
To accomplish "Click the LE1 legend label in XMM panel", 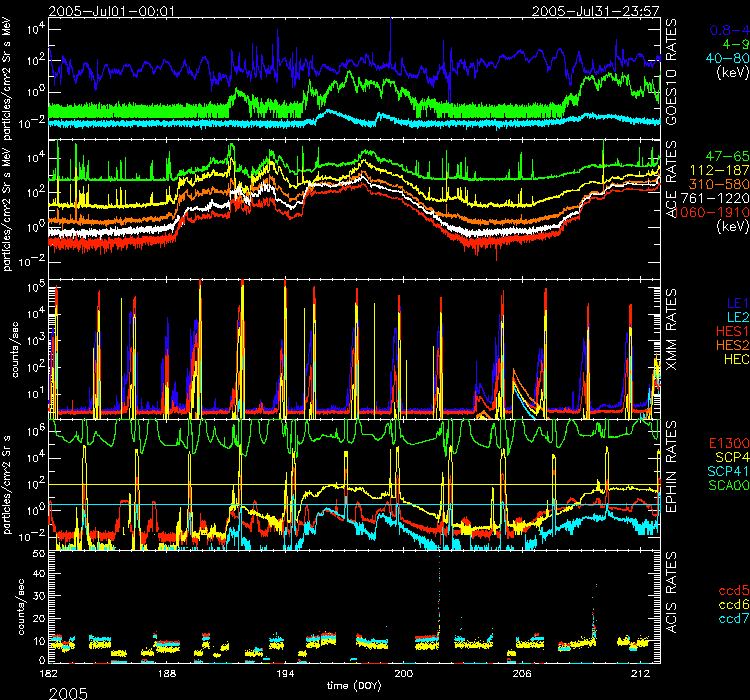I will [735, 300].
